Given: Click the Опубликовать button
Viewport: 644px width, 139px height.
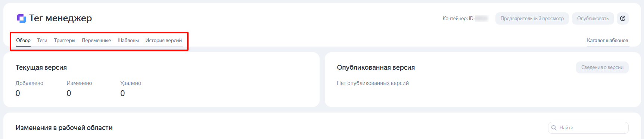Looking at the screenshot, I should 593,18.
